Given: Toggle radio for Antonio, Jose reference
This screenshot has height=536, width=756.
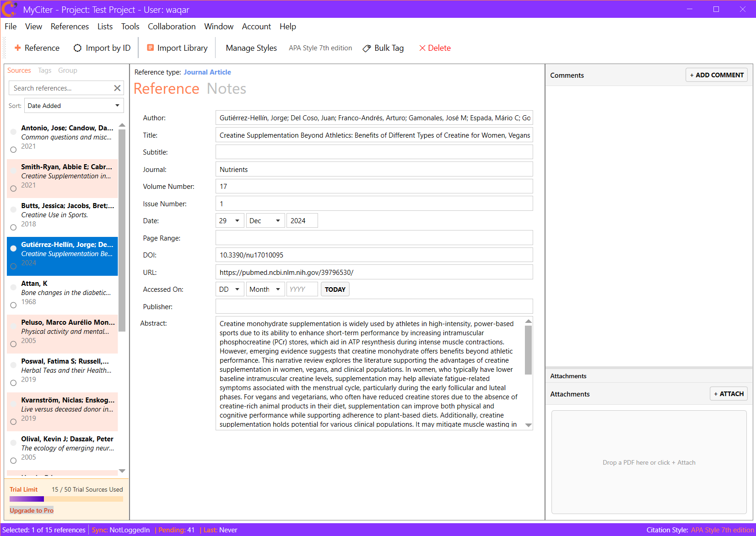Looking at the screenshot, I should (13, 150).
